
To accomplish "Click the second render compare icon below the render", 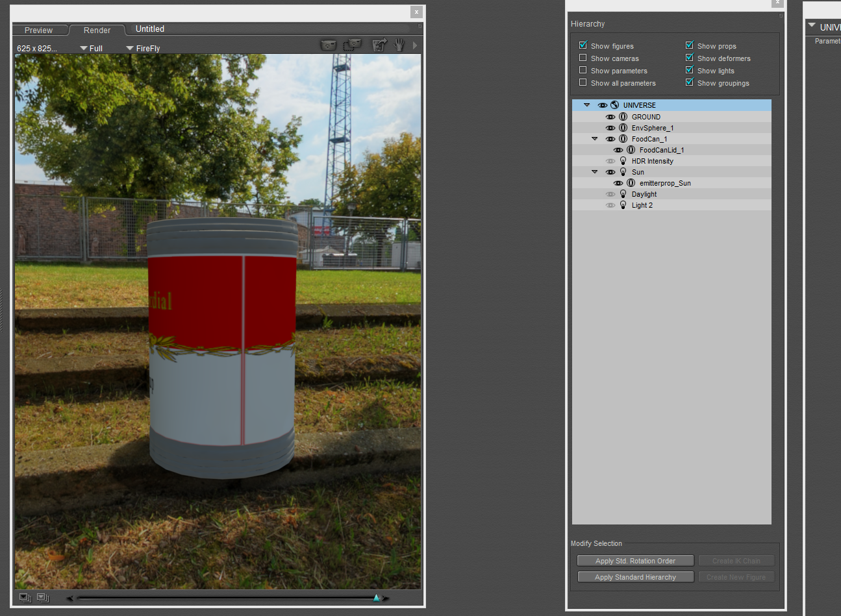I will [x=43, y=598].
